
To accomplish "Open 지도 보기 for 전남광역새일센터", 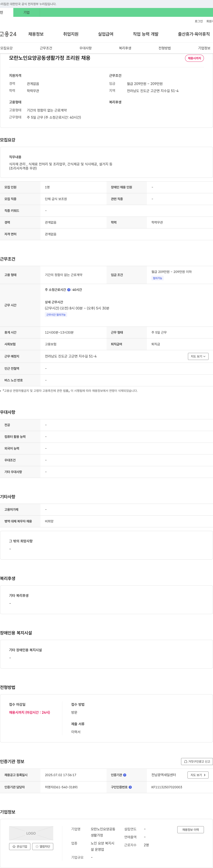I will pyautogui.click(x=198, y=775).
